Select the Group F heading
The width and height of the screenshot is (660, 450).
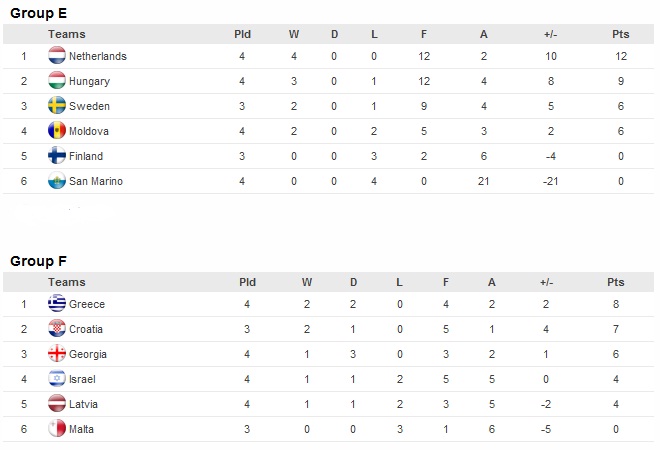pyautogui.click(x=38, y=261)
